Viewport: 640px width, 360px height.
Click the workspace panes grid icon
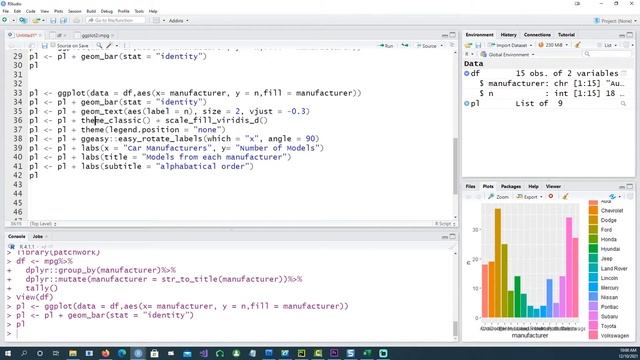(x=156, y=20)
